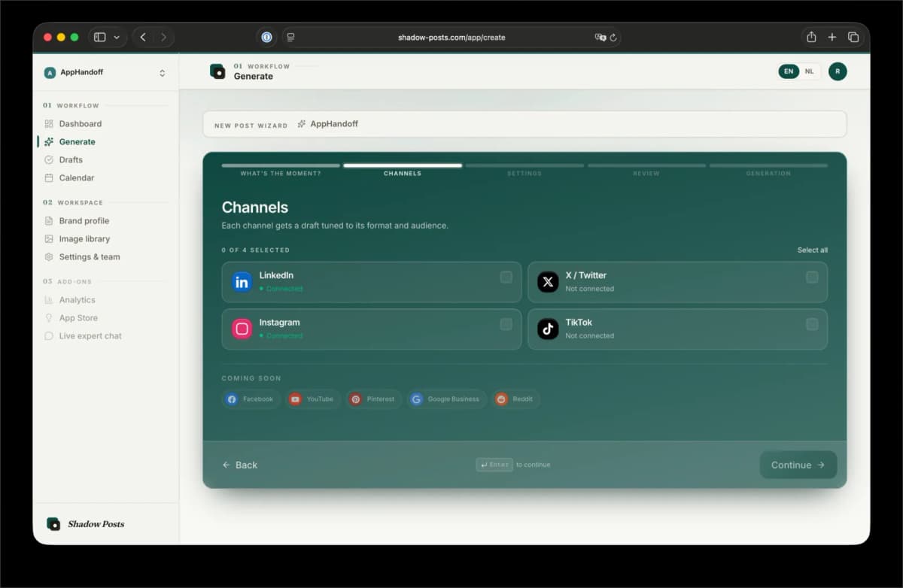Open Safari sidebar dropdown chevron
903x588 pixels.
[117, 37]
